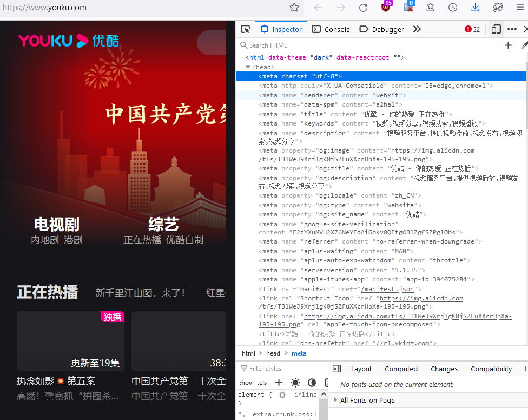Switch to the Inspector tab
528x420 pixels.
(281, 29)
